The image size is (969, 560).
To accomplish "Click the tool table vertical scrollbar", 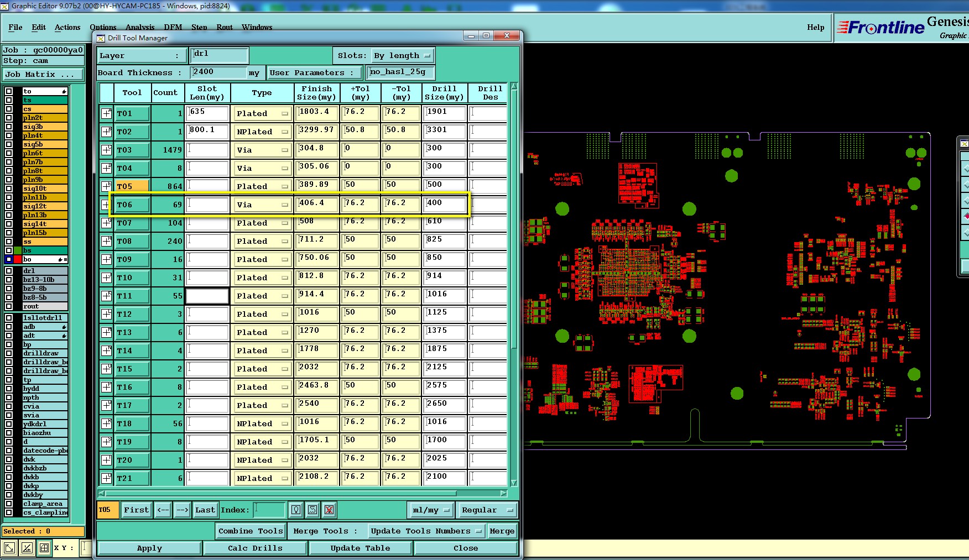I will [x=514, y=284].
